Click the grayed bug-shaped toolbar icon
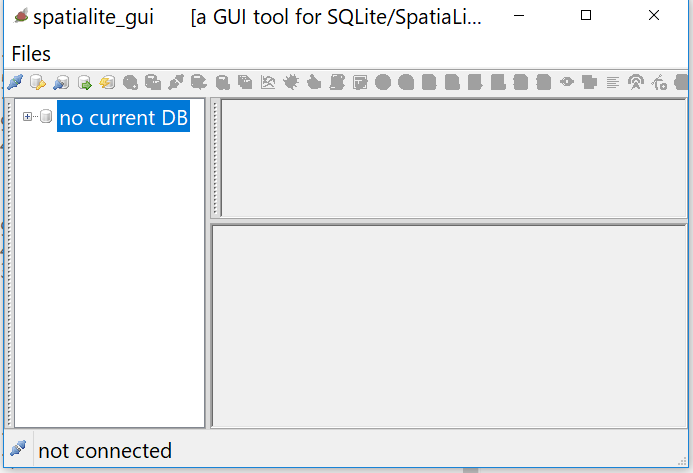Image resolution: width=693 pixels, height=473 pixels. (x=291, y=82)
